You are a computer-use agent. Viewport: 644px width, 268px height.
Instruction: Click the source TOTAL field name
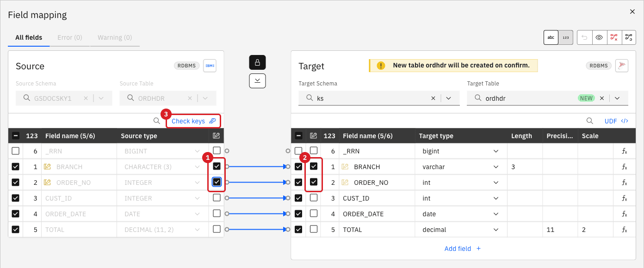tap(55, 230)
